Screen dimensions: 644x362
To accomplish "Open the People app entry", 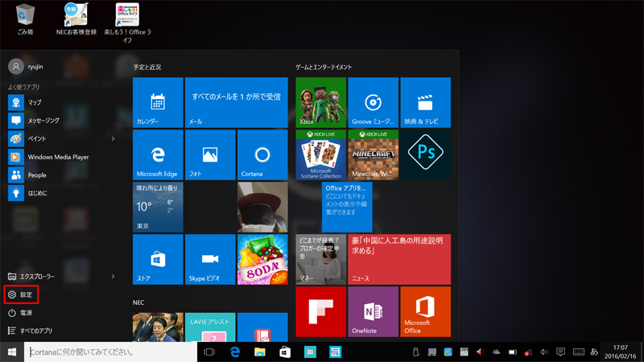I will point(62,175).
